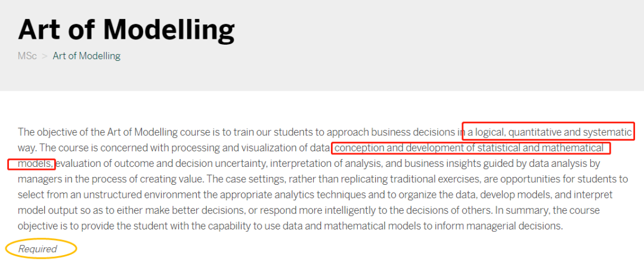Click the red-boxed phrase 'a logical, quantitative and systematic'
Image resolution: width=644 pixels, height=264 pixels.
pos(549,132)
